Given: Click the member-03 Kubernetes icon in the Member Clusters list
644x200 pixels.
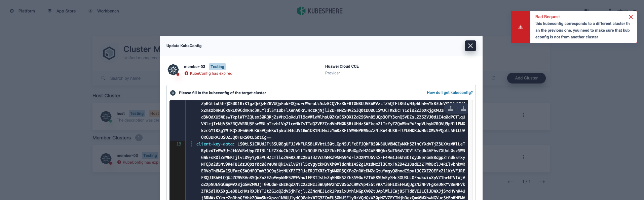Looking at the screenshot, I should tap(106, 159).
